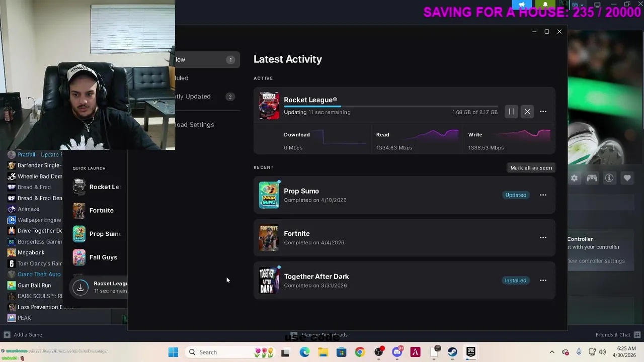Open Rocket League update options menu
644x362 pixels.
point(543,112)
